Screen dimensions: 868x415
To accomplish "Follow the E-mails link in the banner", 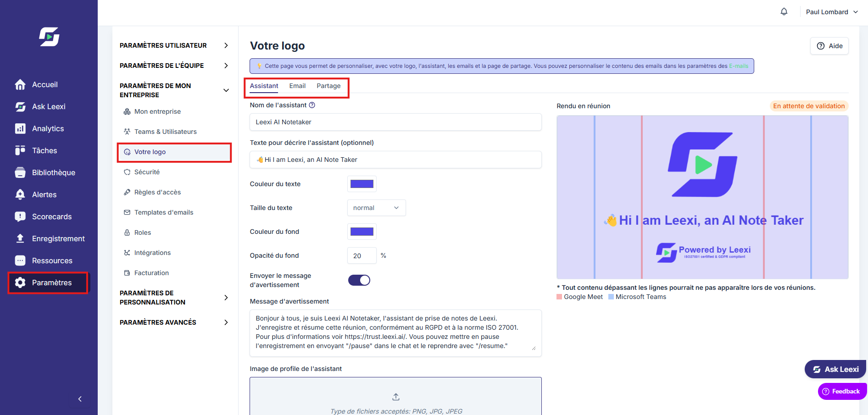I will click(739, 66).
